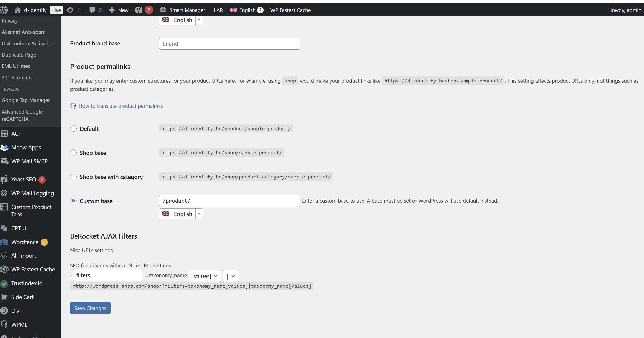Open Yoast SEO icon in admin bar
The height and width of the screenshot is (338, 644).
(x=139, y=10)
